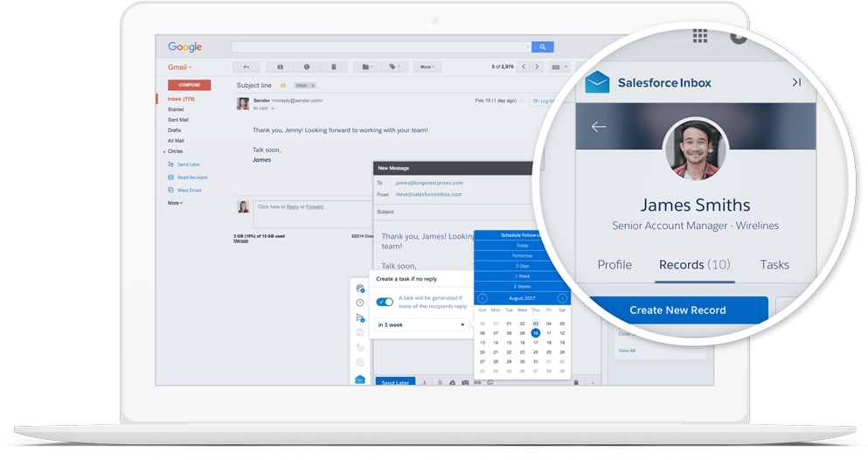Click the email tracking icon with checkmark

[360, 289]
